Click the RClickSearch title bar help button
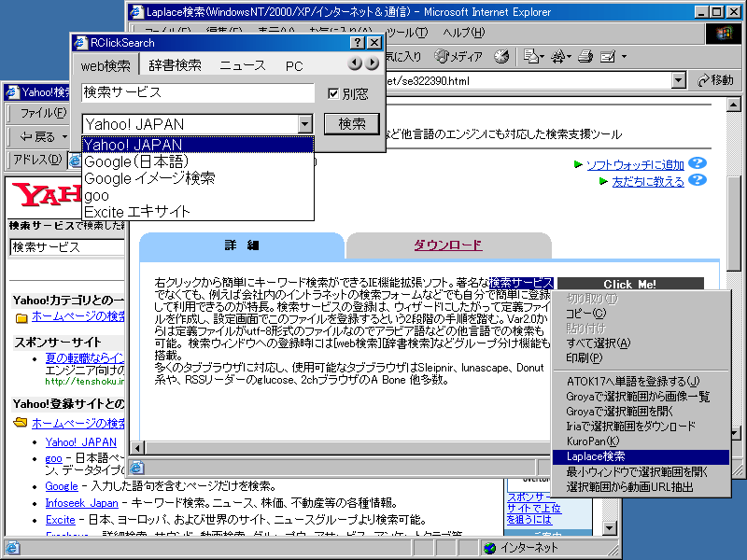 click(357, 43)
